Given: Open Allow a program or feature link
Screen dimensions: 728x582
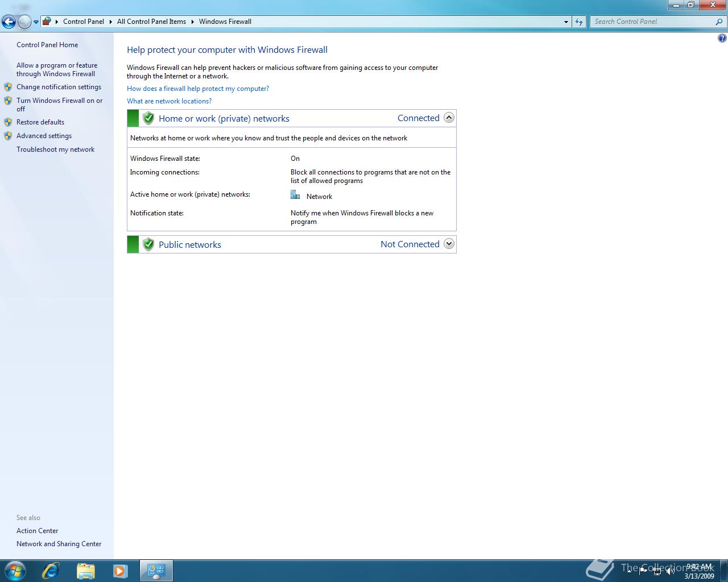Looking at the screenshot, I should 57,69.
